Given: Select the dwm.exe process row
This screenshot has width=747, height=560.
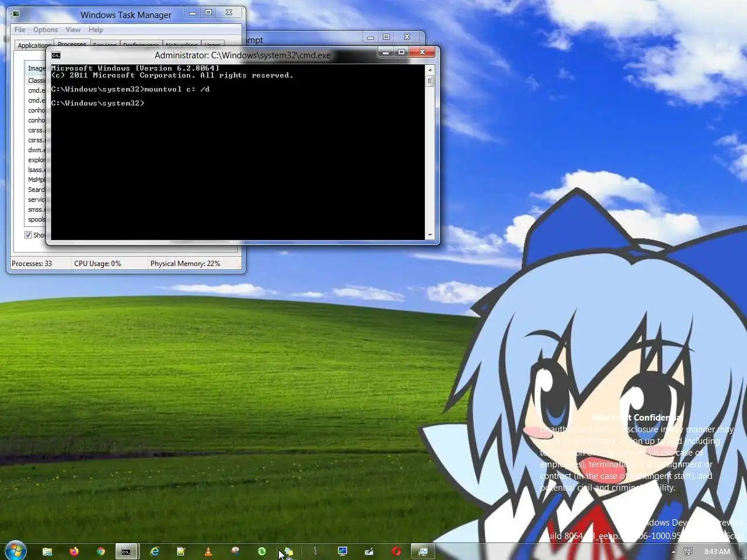Looking at the screenshot, I should [x=36, y=150].
